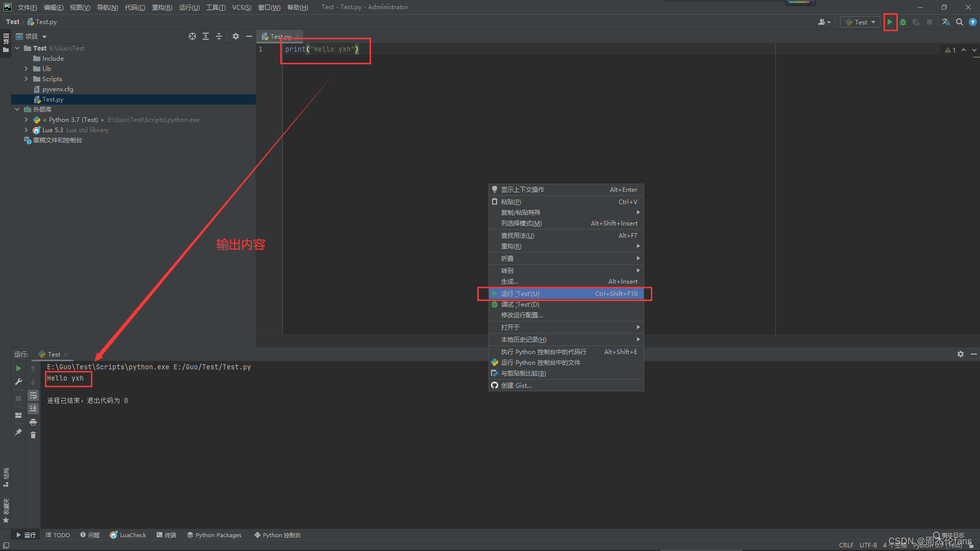Expand the Python 3.7 (Test) library node
Image resolution: width=980 pixels, height=551 pixels.
pyautogui.click(x=26, y=119)
